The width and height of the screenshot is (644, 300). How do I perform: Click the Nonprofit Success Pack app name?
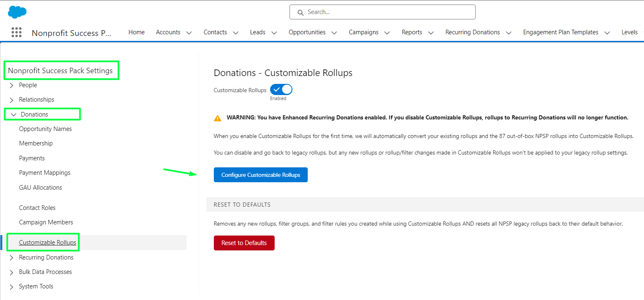pos(72,33)
